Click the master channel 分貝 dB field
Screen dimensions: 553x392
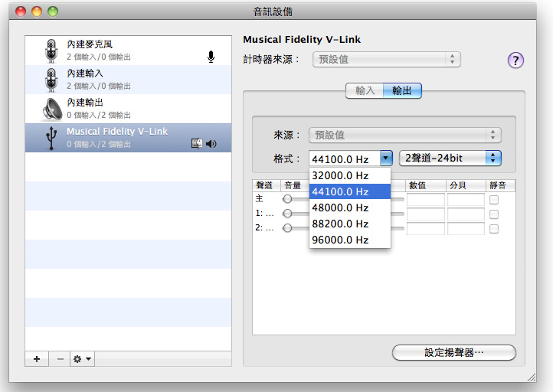[x=466, y=200]
